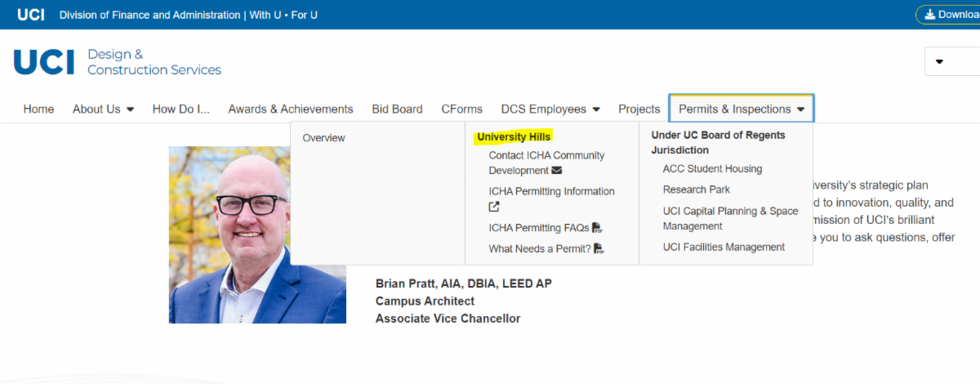Click external link icon under ICHA Permitting Information
Image resolution: width=980 pixels, height=384 pixels.
coord(494,208)
